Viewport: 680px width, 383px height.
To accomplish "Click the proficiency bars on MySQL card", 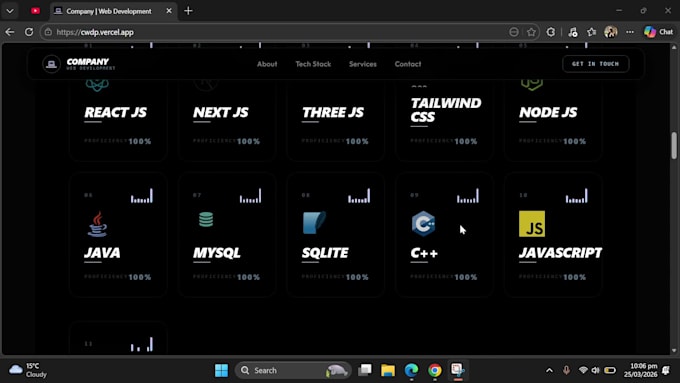I will (x=250, y=196).
